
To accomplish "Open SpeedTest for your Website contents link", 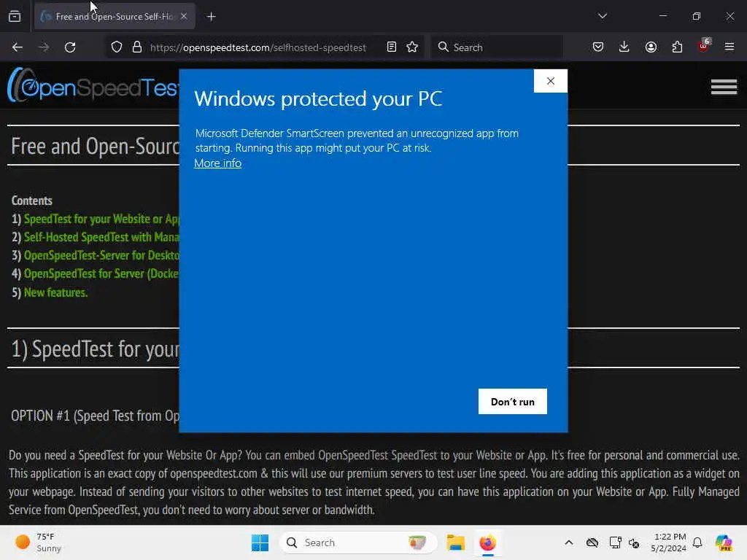I will [x=101, y=219].
